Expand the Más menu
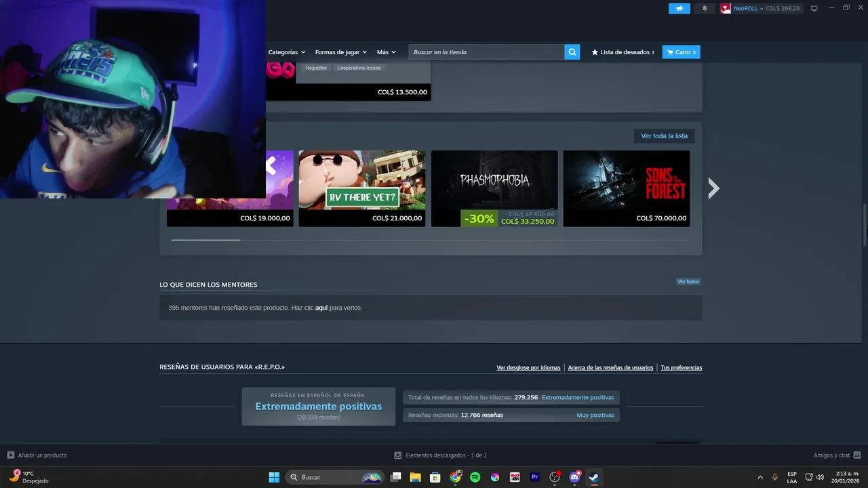Screen dimensions: 868x488 387,52
